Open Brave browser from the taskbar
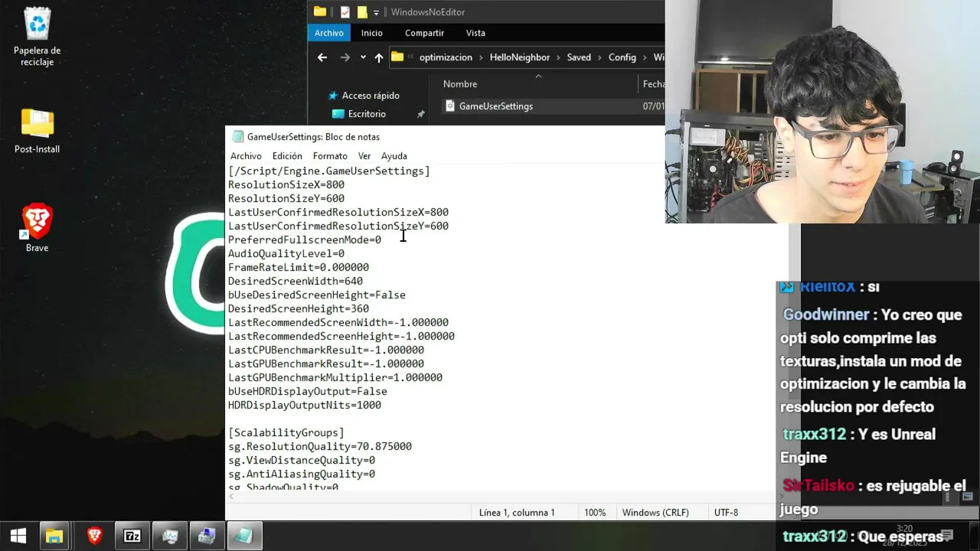The image size is (980, 551). (95, 536)
